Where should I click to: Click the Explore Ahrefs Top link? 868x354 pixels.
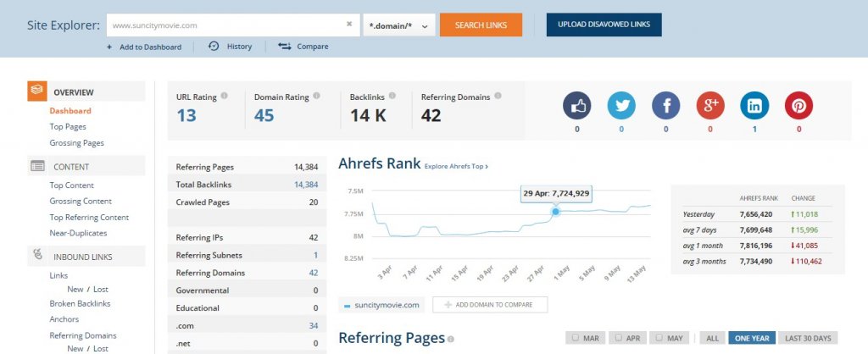pos(456,166)
